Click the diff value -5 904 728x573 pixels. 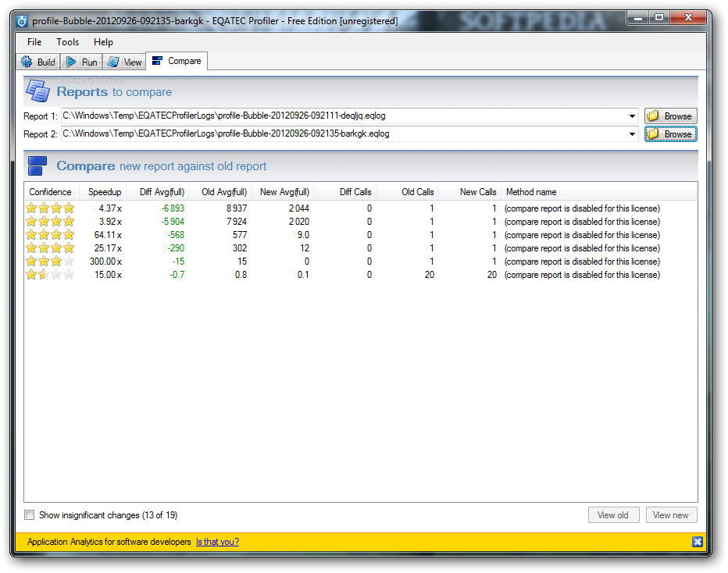coord(173,221)
